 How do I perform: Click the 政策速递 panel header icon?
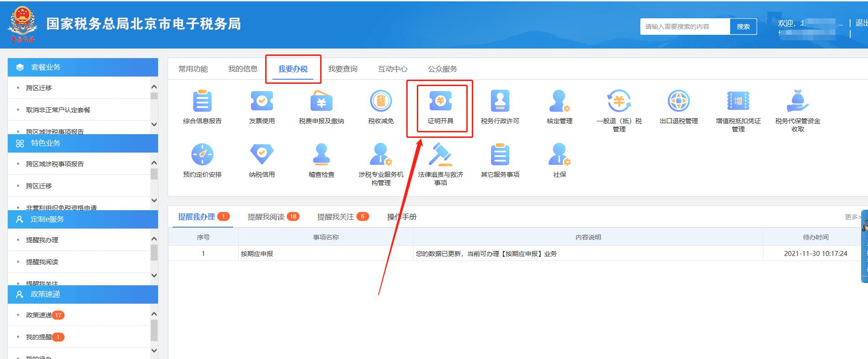[x=20, y=294]
